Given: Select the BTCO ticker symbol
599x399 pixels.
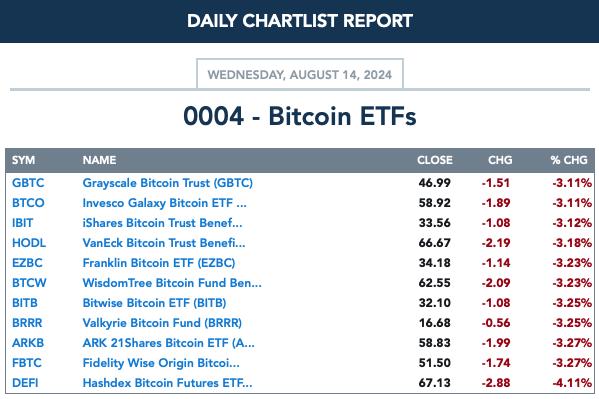Looking at the screenshot, I should tap(28, 203).
